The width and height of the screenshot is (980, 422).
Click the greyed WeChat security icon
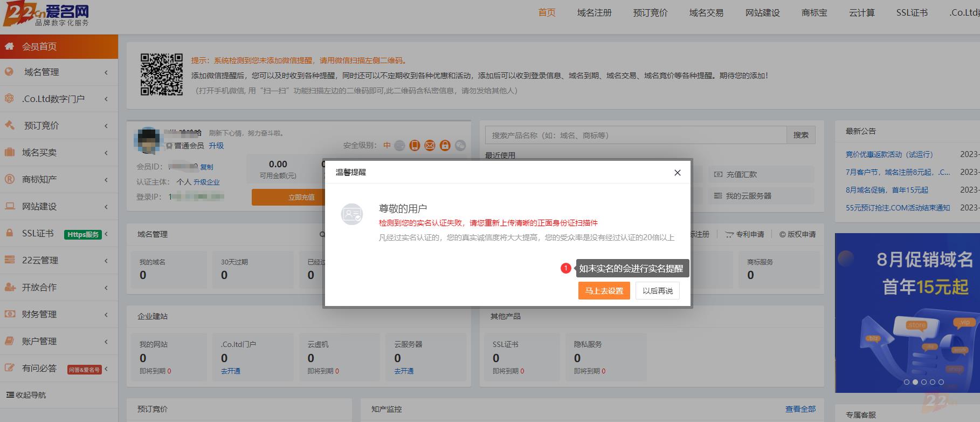click(x=460, y=145)
